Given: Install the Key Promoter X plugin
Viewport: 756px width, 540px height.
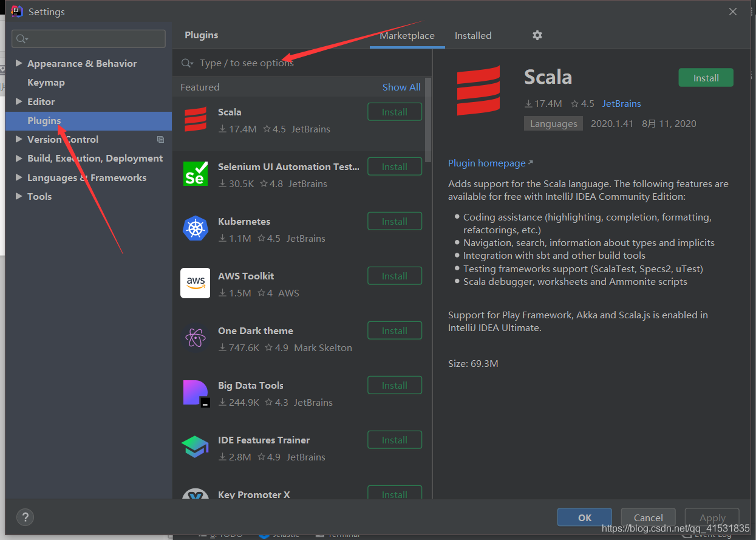Looking at the screenshot, I should coord(395,494).
